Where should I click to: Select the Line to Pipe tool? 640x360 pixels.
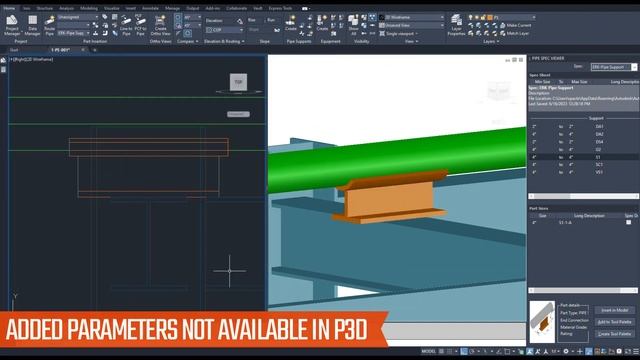pyautogui.click(x=126, y=25)
